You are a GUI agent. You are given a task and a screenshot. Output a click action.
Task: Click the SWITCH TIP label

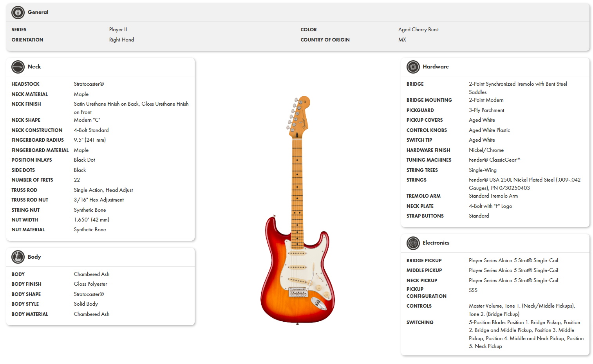419,140
